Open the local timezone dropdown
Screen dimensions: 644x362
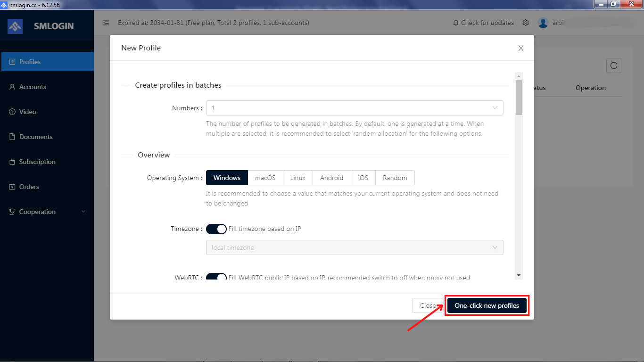click(495, 247)
